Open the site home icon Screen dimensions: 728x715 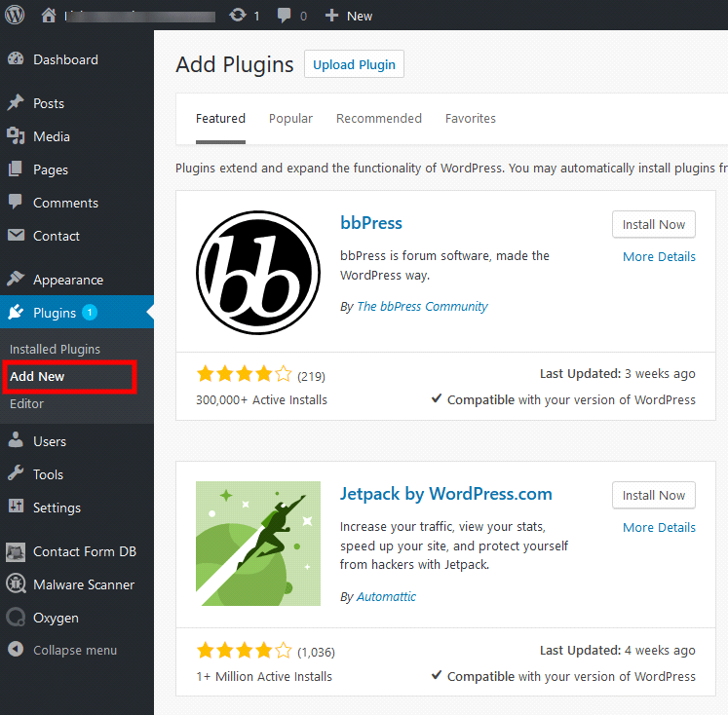[x=49, y=16]
